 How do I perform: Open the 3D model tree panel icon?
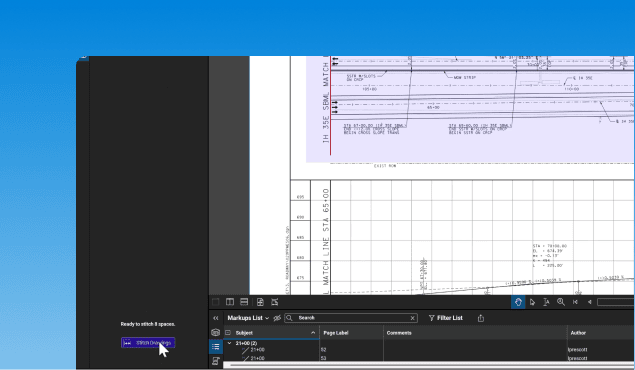216,332
